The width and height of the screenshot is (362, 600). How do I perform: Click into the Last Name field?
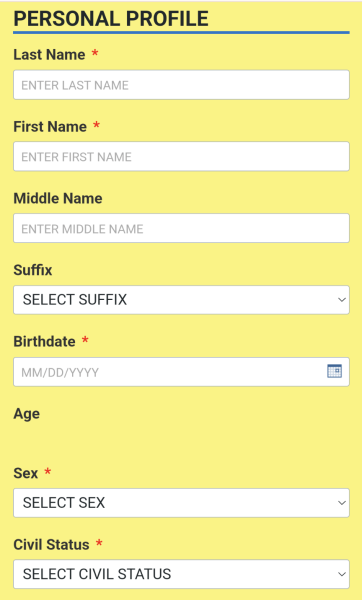181,85
